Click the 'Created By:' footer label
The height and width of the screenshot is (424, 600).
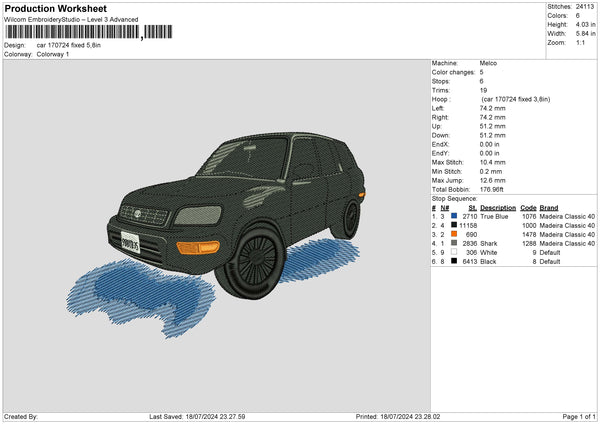[21, 416]
